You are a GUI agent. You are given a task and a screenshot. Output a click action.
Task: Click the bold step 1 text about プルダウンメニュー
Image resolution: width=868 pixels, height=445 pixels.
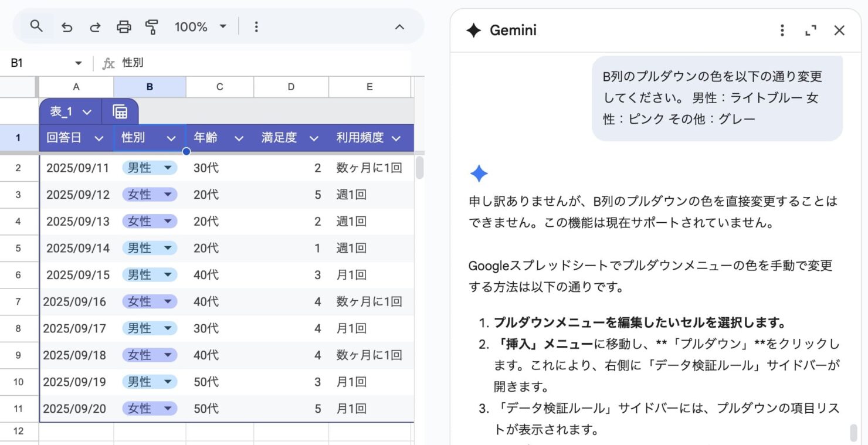640,322
